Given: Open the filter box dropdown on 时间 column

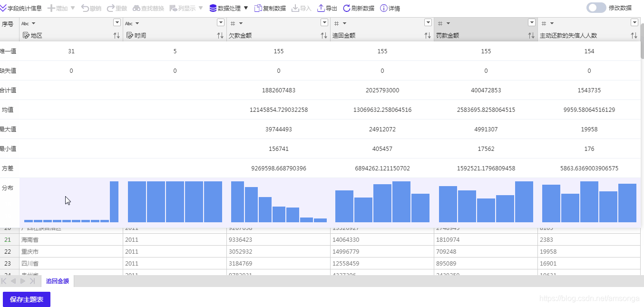Looking at the screenshot, I should [221, 23].
